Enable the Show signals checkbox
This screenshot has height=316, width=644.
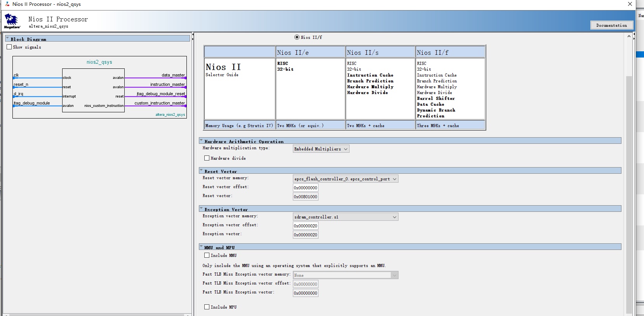pos(9,47)
